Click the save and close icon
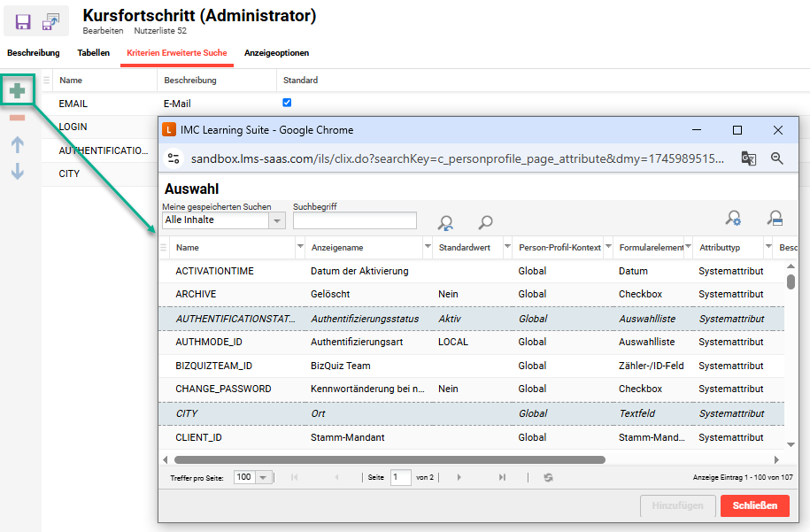 pyautogui.click(x=52, y=22)
